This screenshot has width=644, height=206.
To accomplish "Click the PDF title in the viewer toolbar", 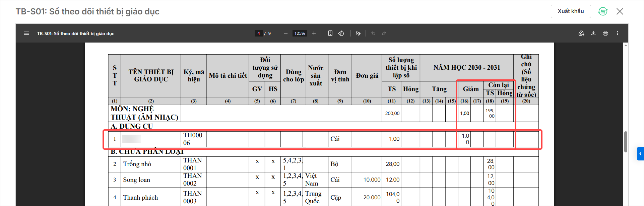I will (x=76, y=33).
